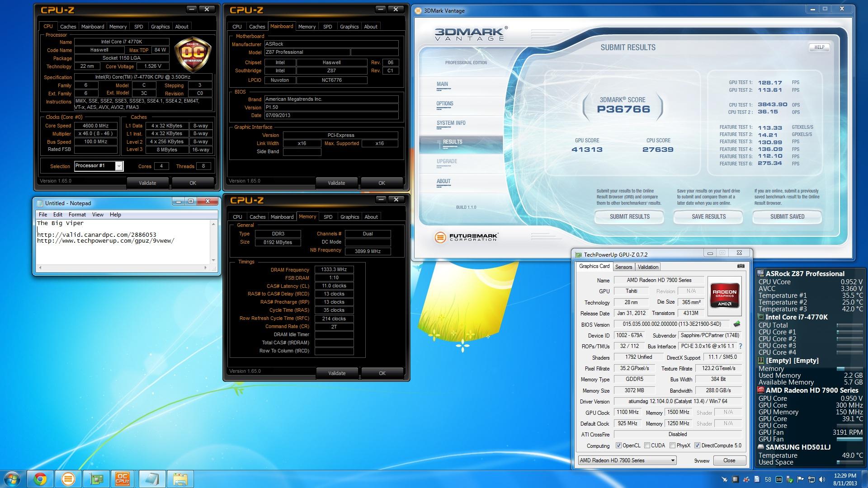Viewport: 868px width, 488px height.
Task: Click Validate in CPU-Z processor window
Action: [x=147, y=183]
